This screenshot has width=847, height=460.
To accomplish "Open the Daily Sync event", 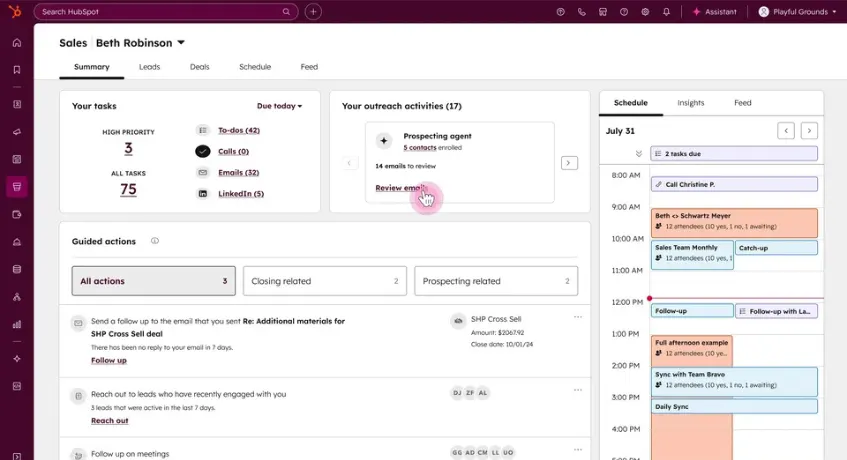I will pyautogui.click(x=734, y=407).
